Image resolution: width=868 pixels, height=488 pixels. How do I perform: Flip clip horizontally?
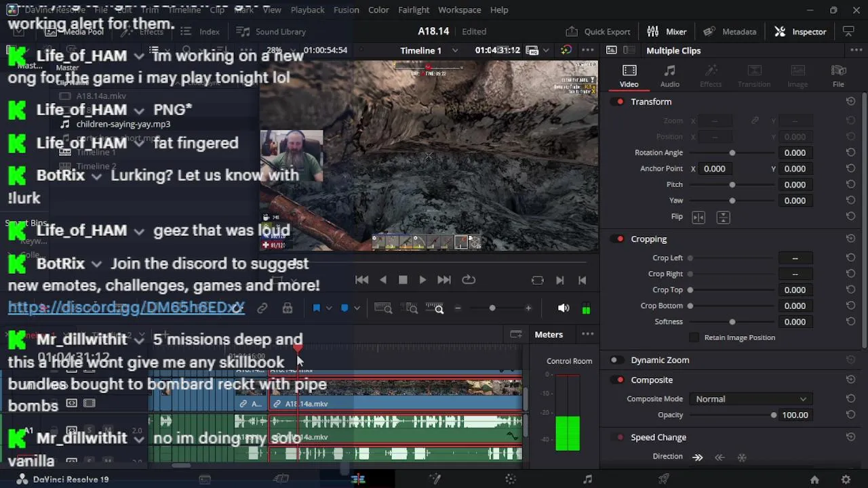(x=698, y=217)
